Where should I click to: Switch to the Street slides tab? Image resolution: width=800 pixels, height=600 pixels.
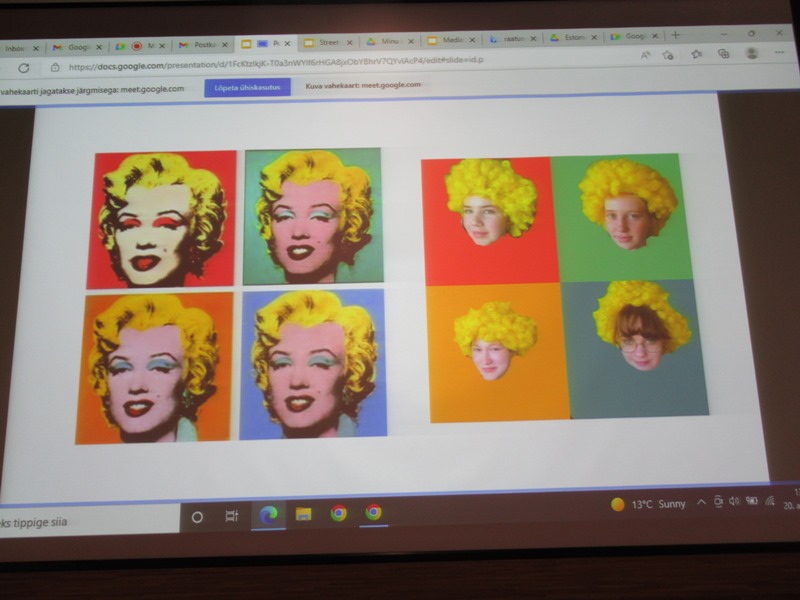pos(327,43)
